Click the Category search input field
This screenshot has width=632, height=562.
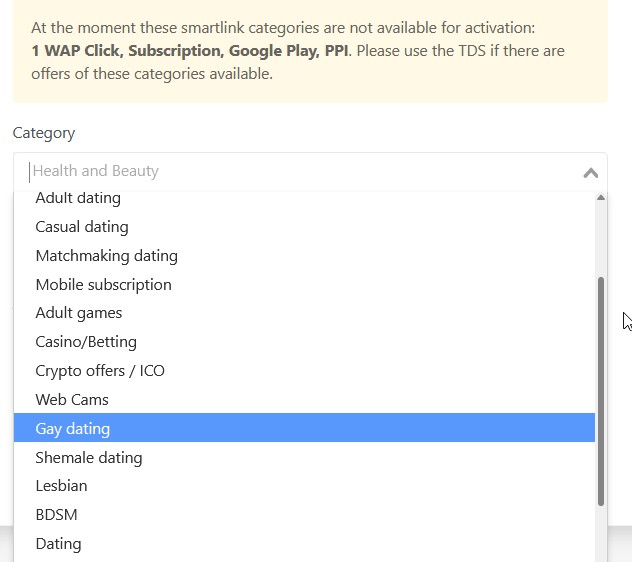[x=300, y=171]
